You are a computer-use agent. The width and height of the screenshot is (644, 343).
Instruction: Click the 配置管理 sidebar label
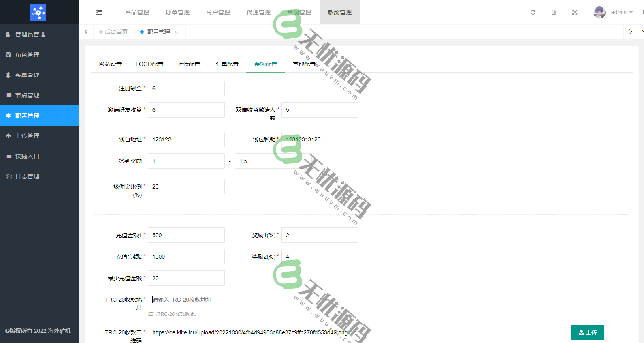coord(28,116)
